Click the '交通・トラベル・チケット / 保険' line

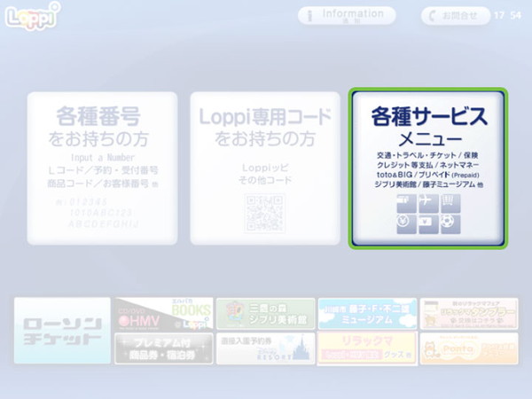(x=427, y=155)
